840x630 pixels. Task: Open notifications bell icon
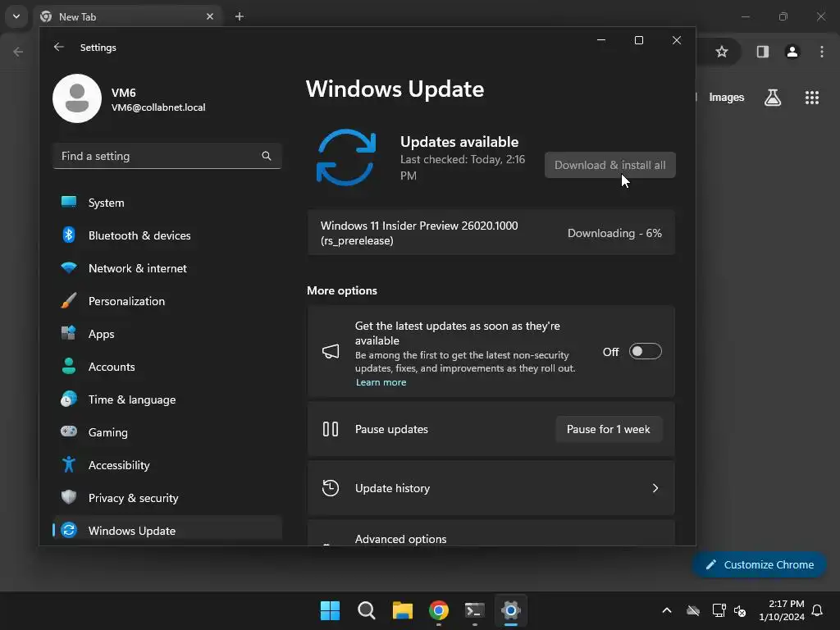(818, 610)
